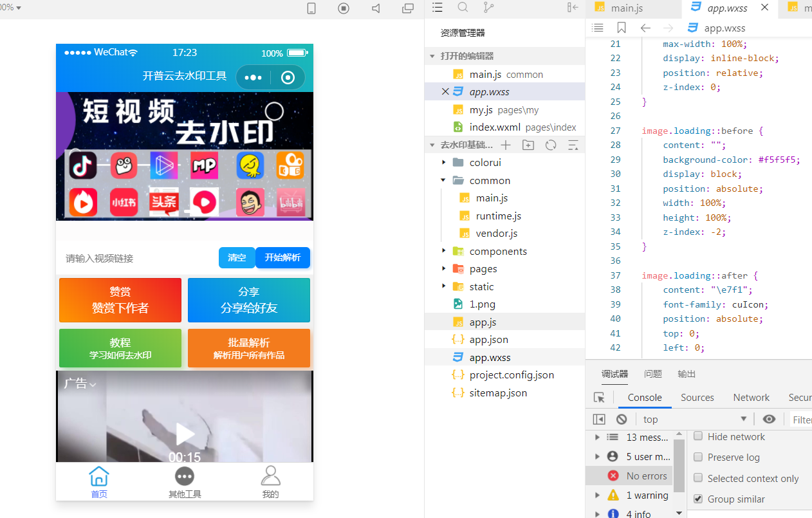
Task: Switch to the 输出 panel tab
Action: 687,374
